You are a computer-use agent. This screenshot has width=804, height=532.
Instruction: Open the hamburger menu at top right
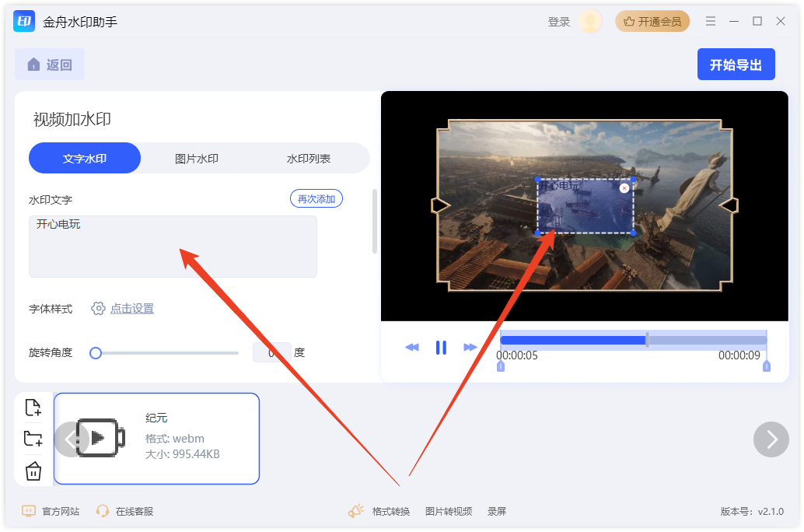click(x=710, y=21)
